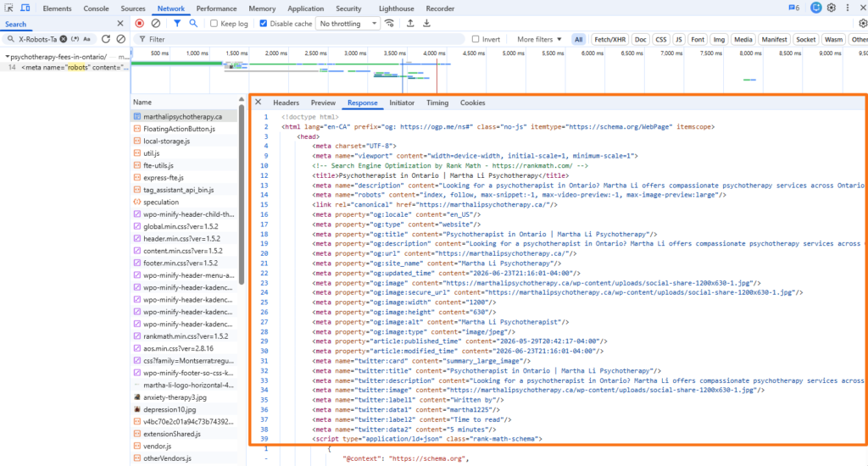Filter requests by Font type
The width and height of the screenshot is (868, 466).
pyautogui.click(x=698, y=39)
